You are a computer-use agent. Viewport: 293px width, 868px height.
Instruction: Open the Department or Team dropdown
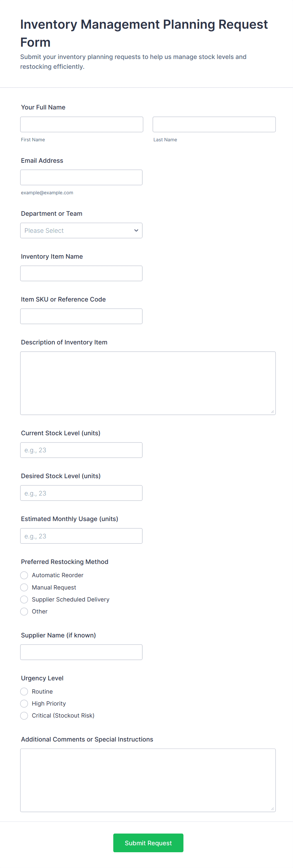[81, 231]
